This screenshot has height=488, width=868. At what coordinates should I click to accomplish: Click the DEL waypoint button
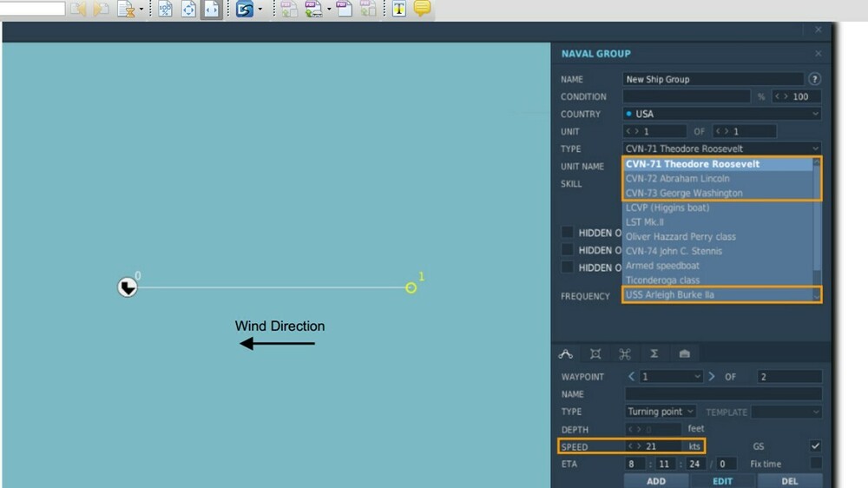point(789,481)
